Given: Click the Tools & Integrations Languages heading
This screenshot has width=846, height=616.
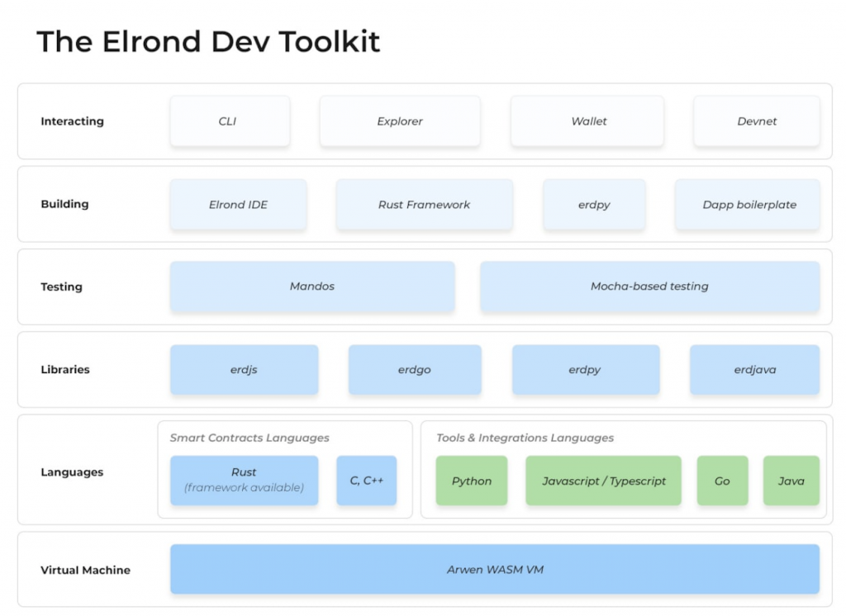Looking at the screenshot, I should pos(525,438).
